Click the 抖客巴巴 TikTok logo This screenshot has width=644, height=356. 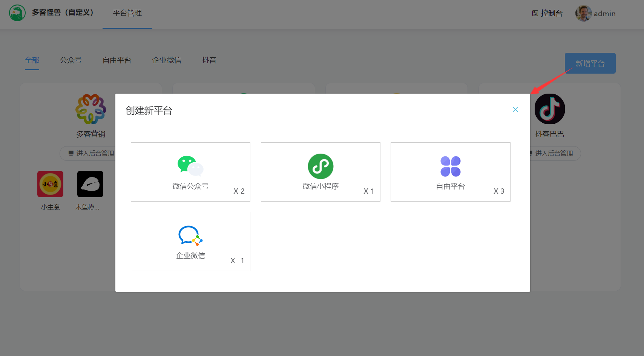pyautogui.click(x=550, y=109)
